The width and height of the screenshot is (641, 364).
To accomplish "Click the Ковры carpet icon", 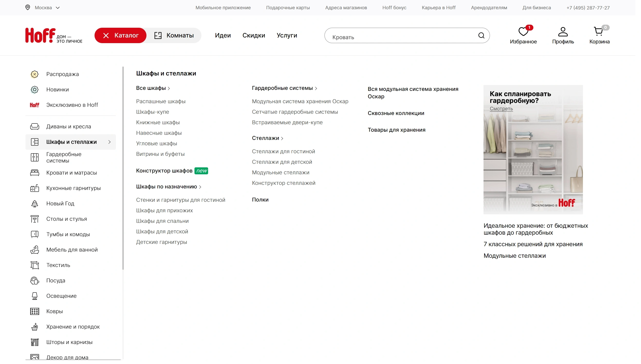I will pyautogui.click(x=35, y=311).
